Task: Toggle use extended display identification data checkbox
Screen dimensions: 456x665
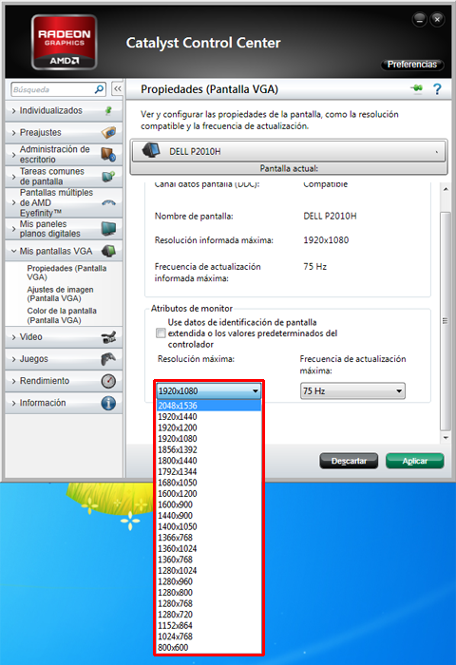Action: (x=160, y=333)
